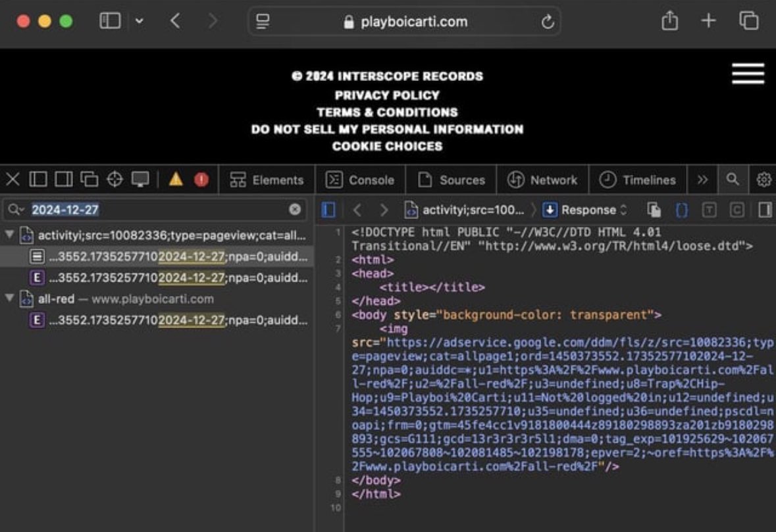Dock inspector to left side
776x532 pixels.
click(x=38, y=180)
